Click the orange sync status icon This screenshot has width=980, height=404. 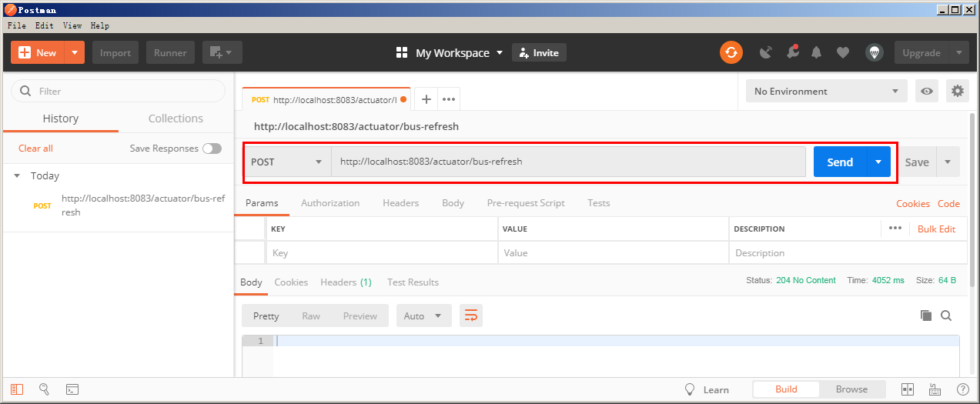[731, 52]
